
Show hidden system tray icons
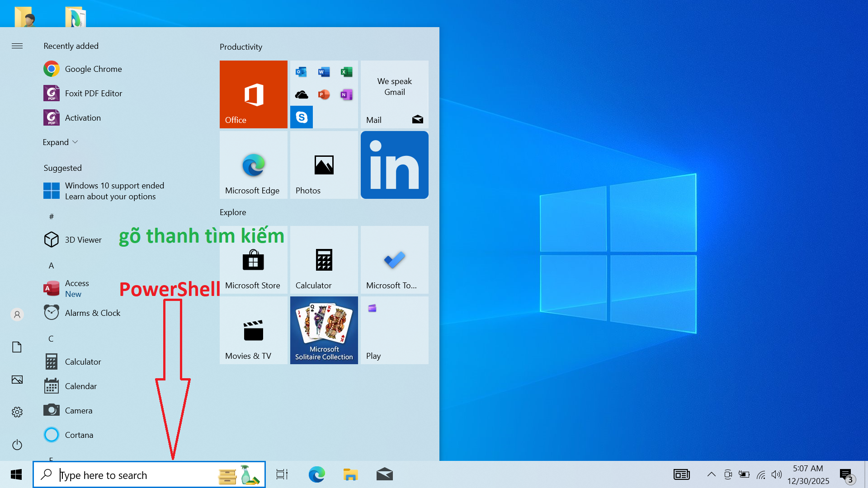click(711, 474)
